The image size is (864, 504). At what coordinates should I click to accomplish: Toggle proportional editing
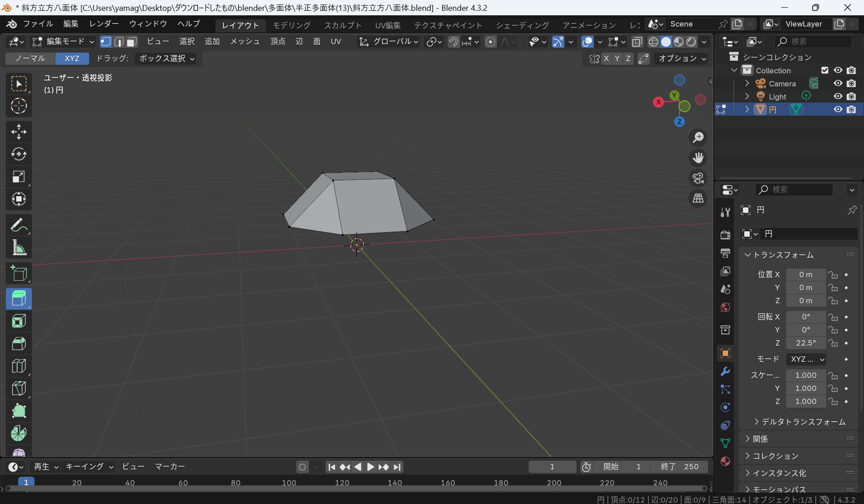pos(490,42)
